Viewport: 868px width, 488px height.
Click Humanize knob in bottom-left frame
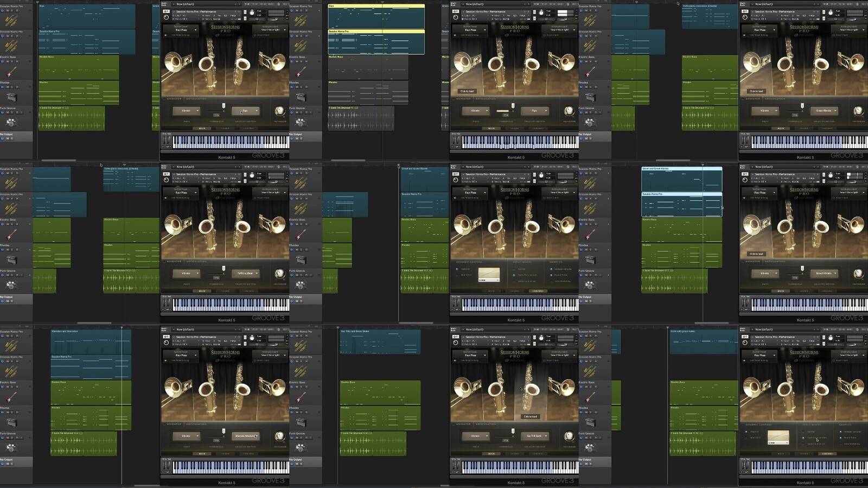pyautogui.click(x=279, y=436)
